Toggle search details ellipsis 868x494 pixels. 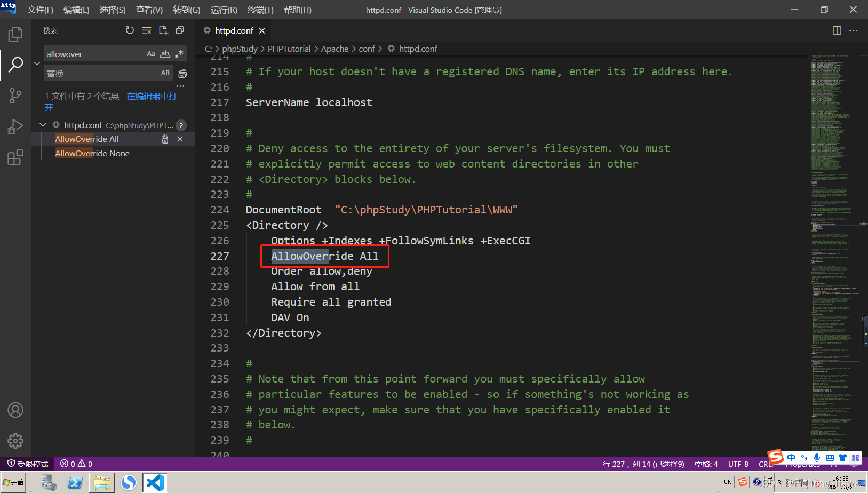tap(180, 86)
